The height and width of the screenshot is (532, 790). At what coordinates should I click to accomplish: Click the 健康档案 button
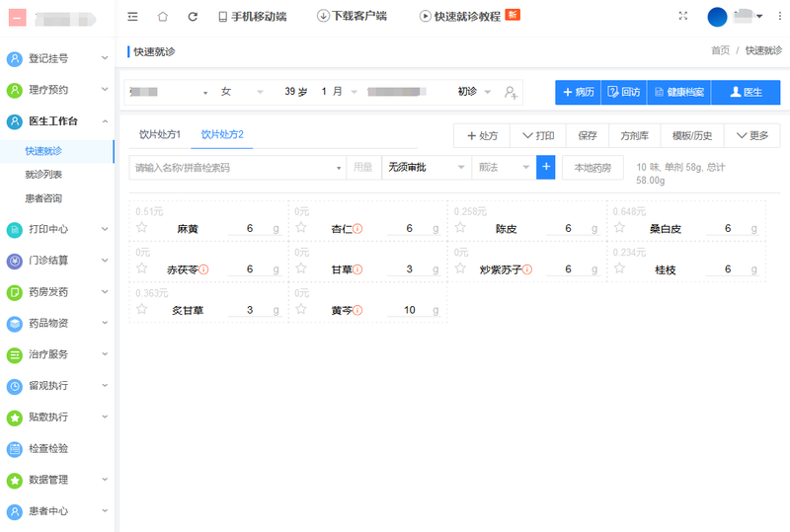coord(678,92)
